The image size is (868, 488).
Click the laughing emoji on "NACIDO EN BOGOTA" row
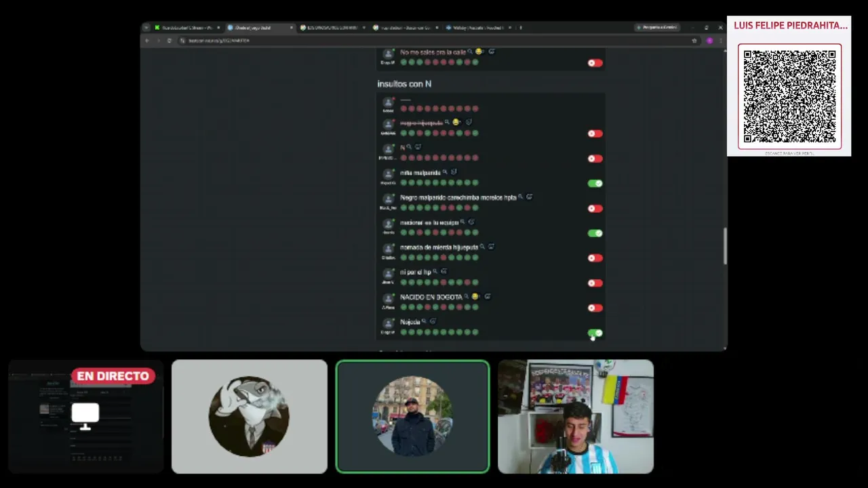475,296
